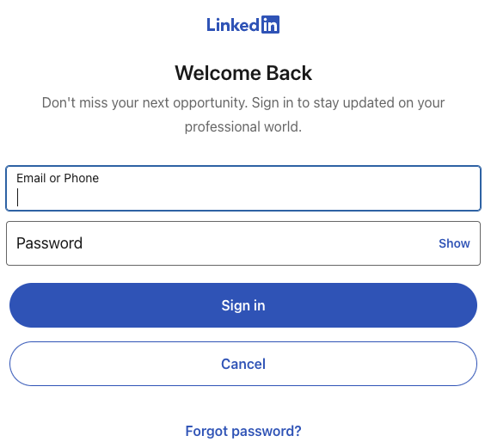Focus the Email or Phone input field
Image resolution: width=491 pixels, height=448 pixels.
pyautogui.click(x=243, y=188)
